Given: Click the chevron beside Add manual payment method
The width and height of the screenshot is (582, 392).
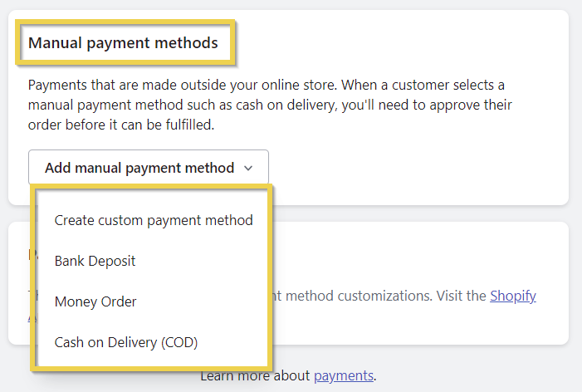Looking at the screenshot, I should [248, 168].
